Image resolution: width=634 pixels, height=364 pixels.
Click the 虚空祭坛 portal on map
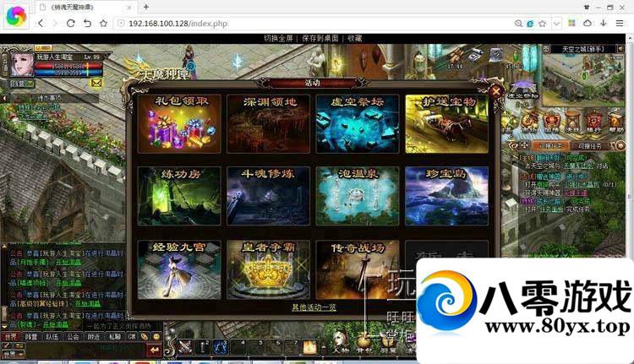coord(523,90)
